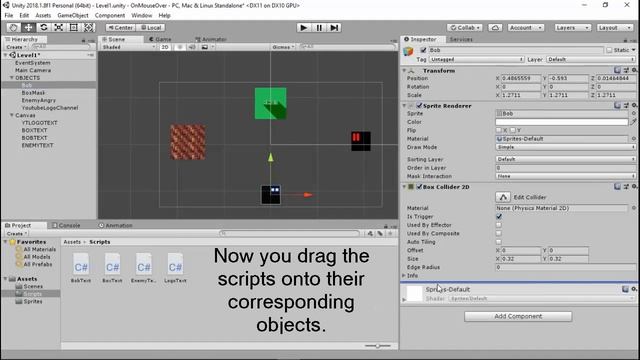The height and width of the screenshot is (360, 640).
Task: Select the Scale tool
Action: [58, 27]
